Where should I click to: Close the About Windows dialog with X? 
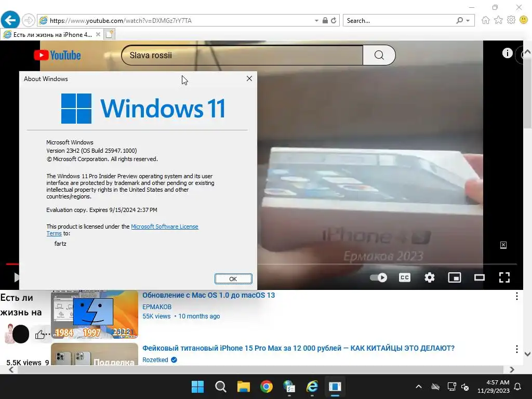[249, 78]
